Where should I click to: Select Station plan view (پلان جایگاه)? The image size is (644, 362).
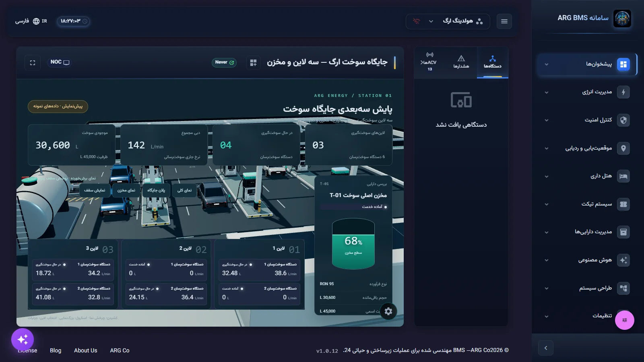click(x=156, y=190)
